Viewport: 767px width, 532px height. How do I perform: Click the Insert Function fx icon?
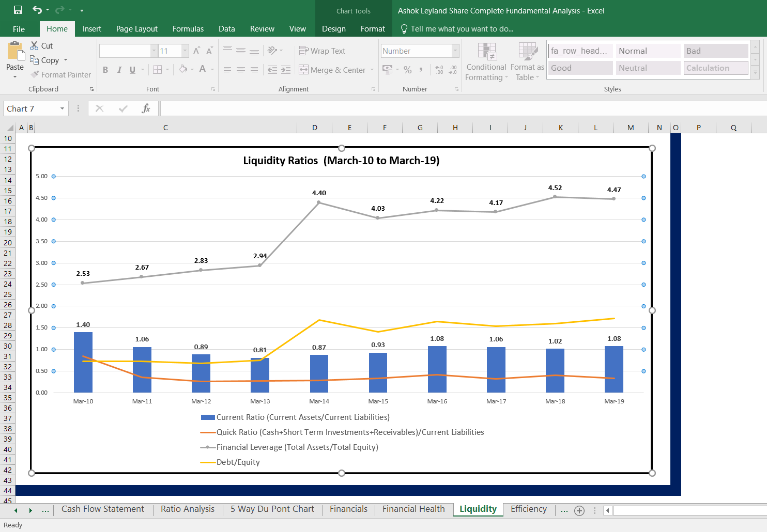tap(146, 108)
